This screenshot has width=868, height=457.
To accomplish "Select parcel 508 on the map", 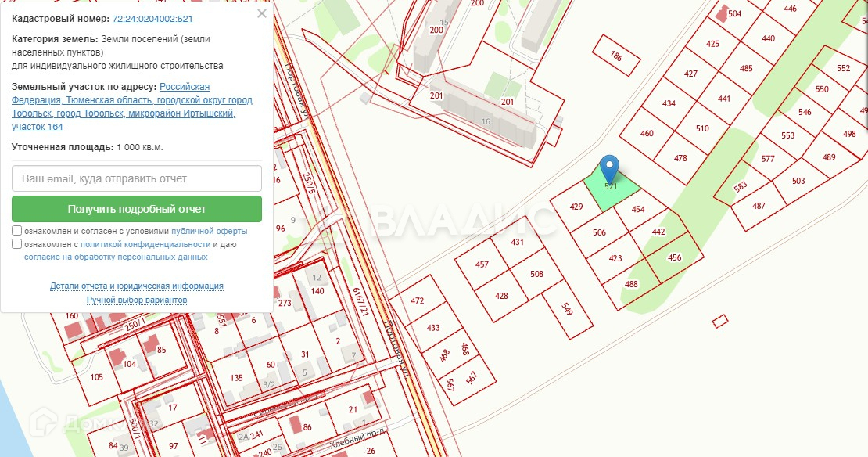I will click(x=536, y=274).
